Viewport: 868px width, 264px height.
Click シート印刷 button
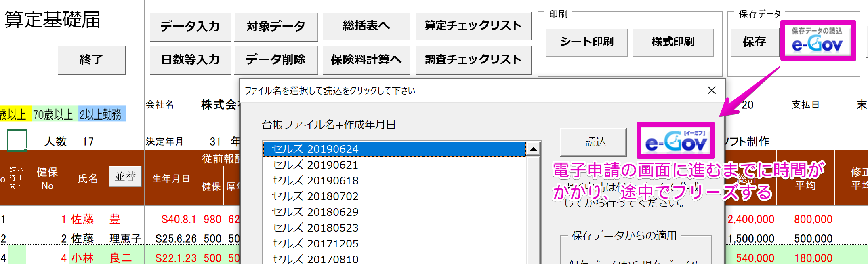[x=587, y=42]
